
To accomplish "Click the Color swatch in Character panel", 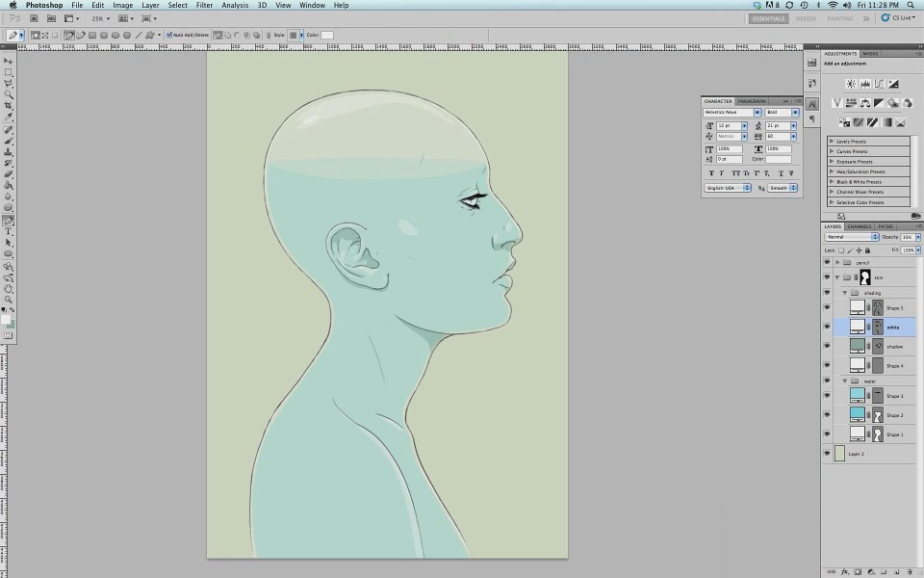I will pos(780,159).
